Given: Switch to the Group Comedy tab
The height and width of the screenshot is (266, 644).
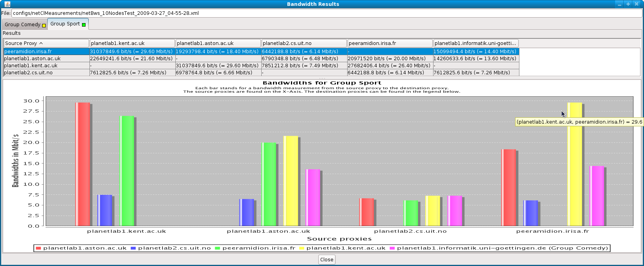Looking at the screenshot, I should tap(23, 24).
